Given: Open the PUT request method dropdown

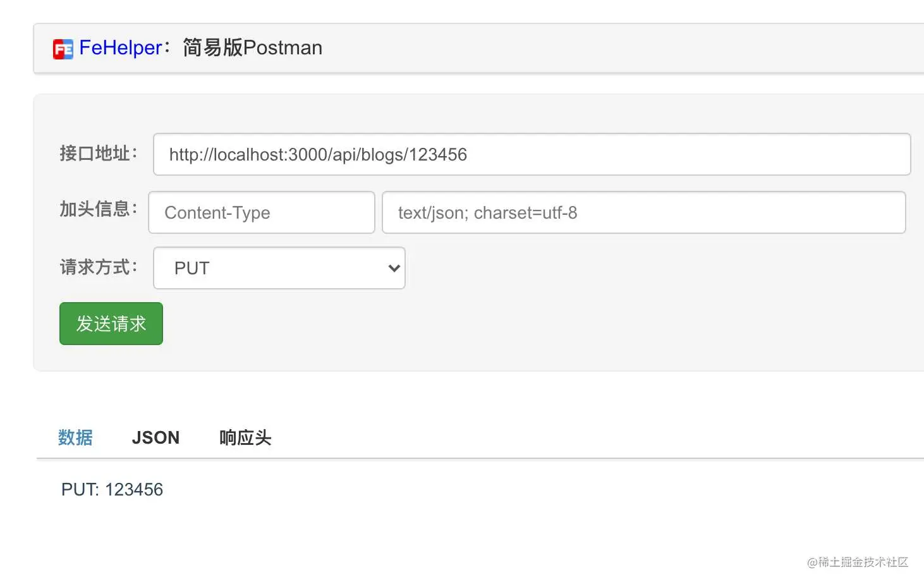Looking at the screenshot, I should click(279, 268).
